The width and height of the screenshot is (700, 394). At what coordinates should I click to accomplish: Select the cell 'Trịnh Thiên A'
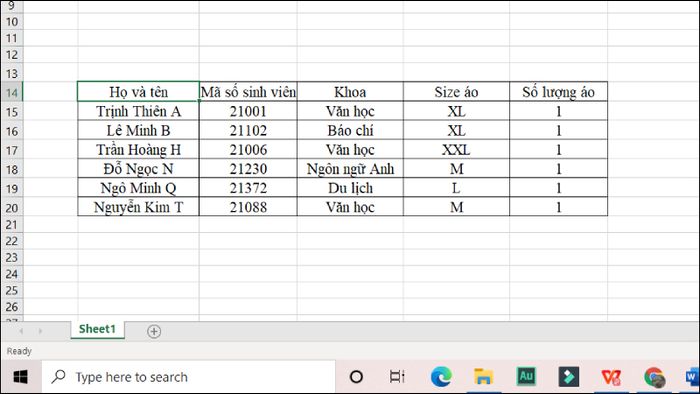pos(138,111)
